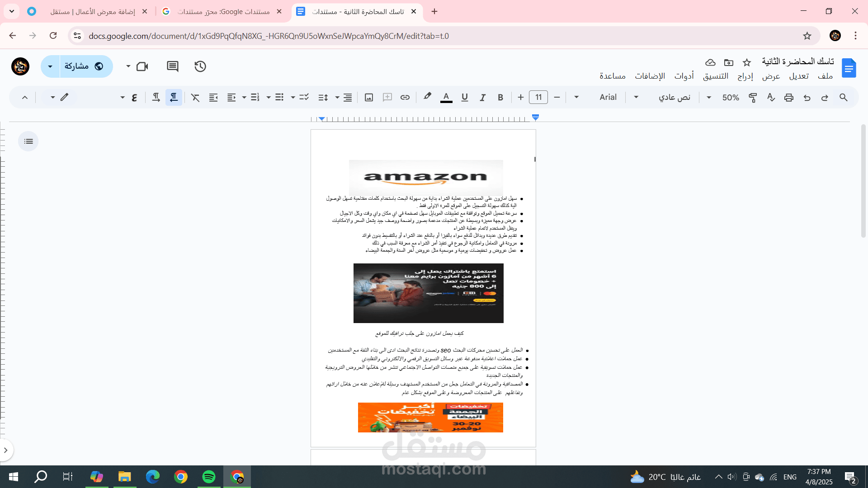Insert a link using chain icon
The height and width of the screenshot is (488, 868).
[x=405, y=97]
